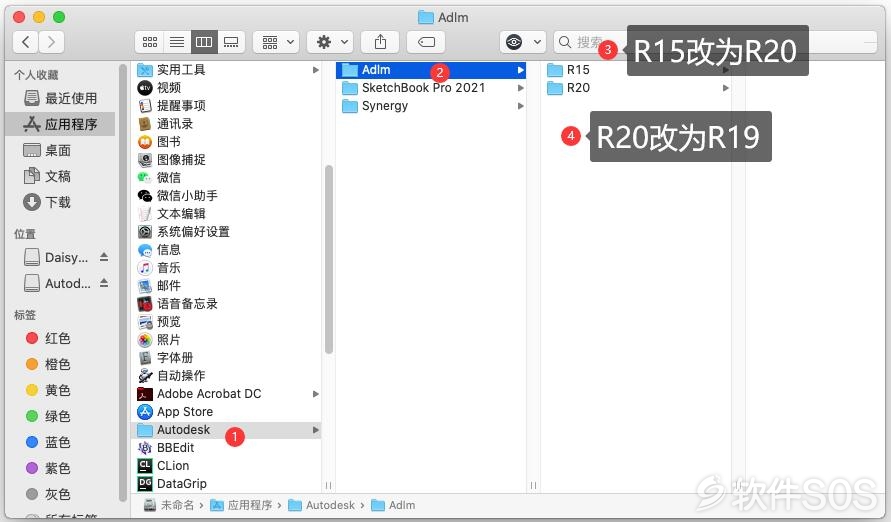891x522 pixels.
Task: Click the Edit Tags toolbar button
Action: (426, 42)
